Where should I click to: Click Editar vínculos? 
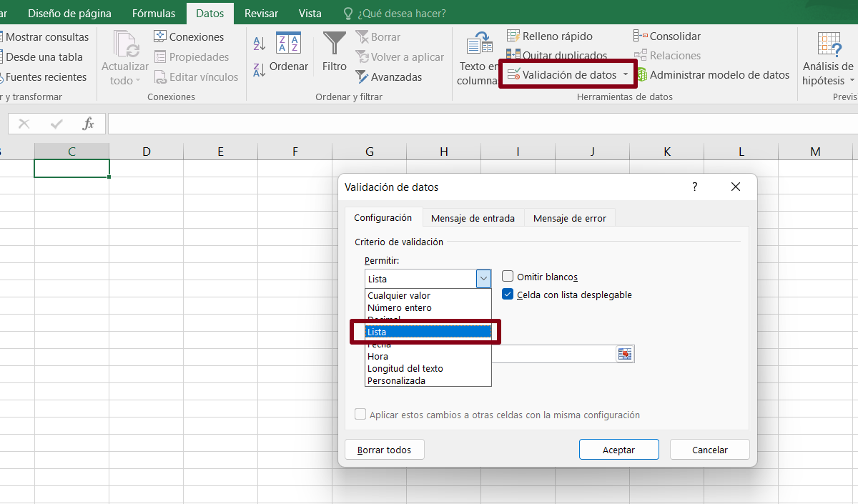pyautogui.click(x=196, y=77)
